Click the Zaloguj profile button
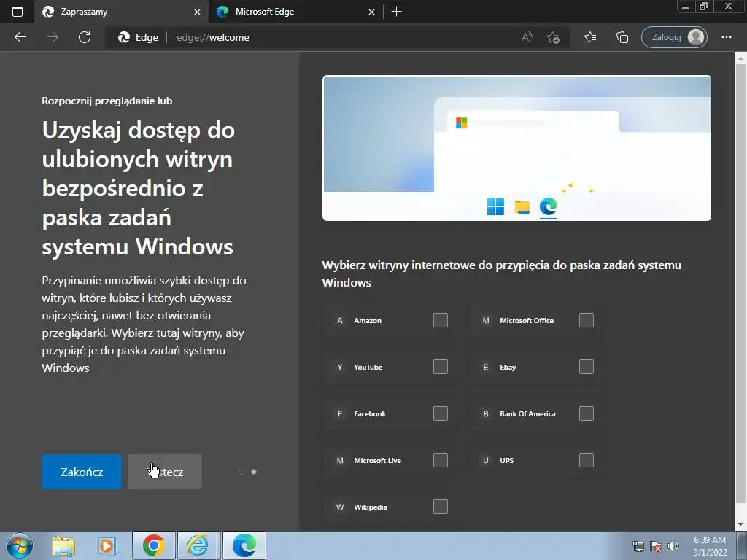The height and width of the screenshot is (560, 747). [674, 37]
